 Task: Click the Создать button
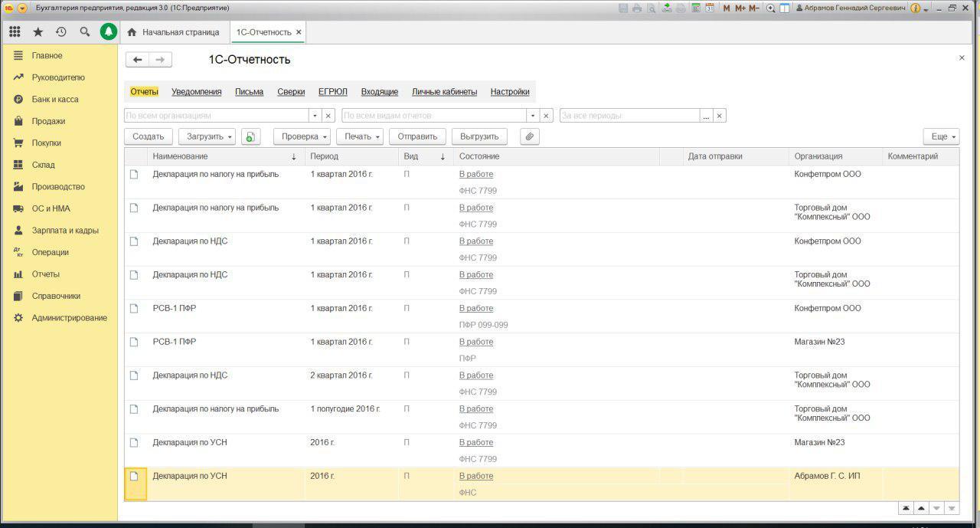pyautogui.click(x=149, y=136)
